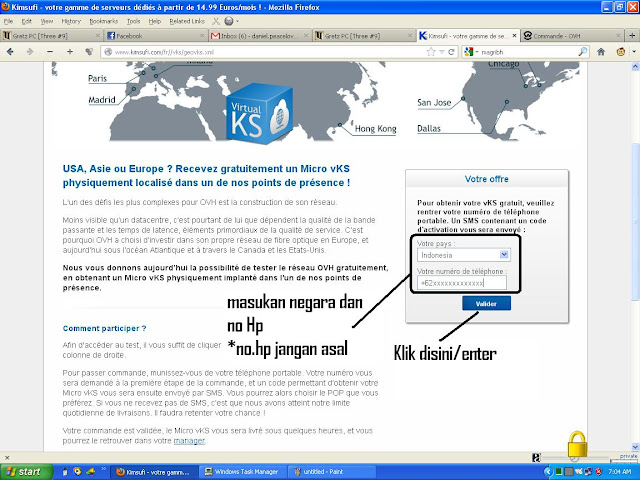The image size is (640, 480).
Task: Click the status bar S icon
Action: (x=536, y=458)
